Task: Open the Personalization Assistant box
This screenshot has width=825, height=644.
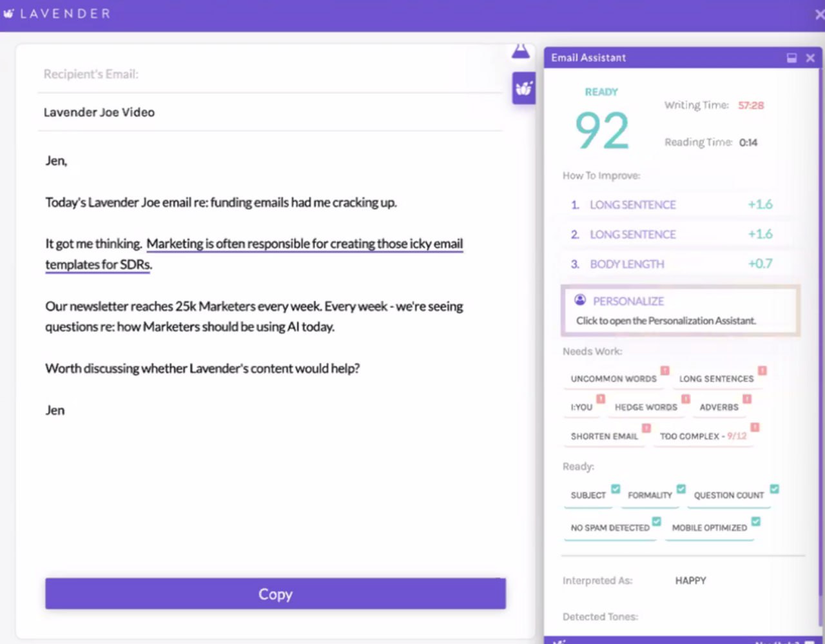Action: pyautogui.click(x=681, y=311)
